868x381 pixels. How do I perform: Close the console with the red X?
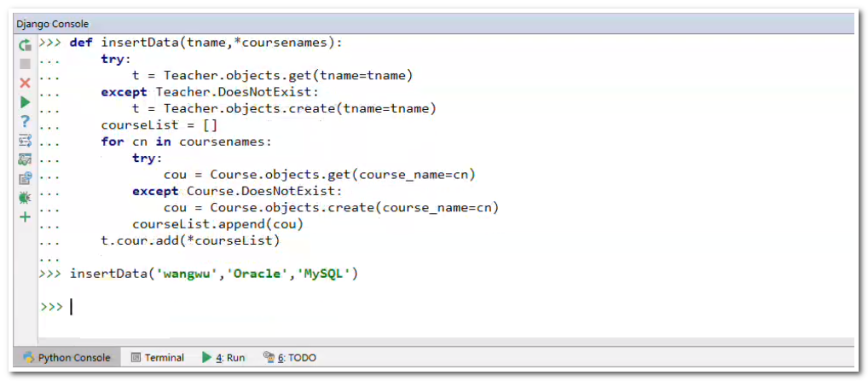tap(25, 83)
